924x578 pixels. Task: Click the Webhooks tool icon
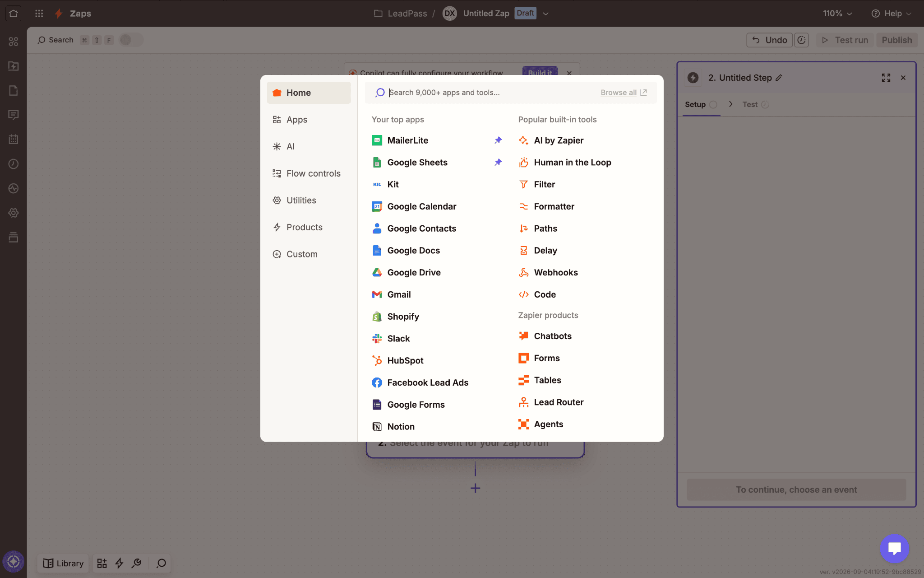[523, 272]
